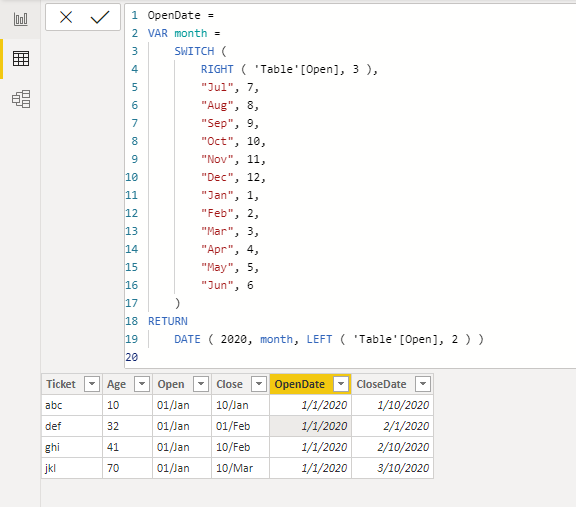
Task: Click the "Jun" string on line 16
Action: [217, 285]
